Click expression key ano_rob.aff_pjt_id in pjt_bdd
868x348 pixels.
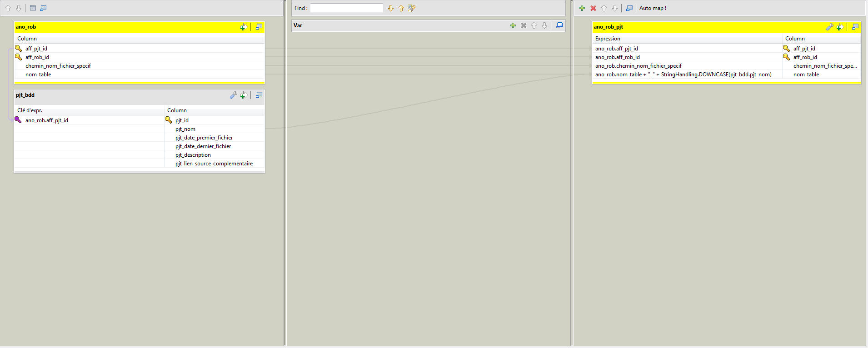pyautogui.click(x=89, y=120)
